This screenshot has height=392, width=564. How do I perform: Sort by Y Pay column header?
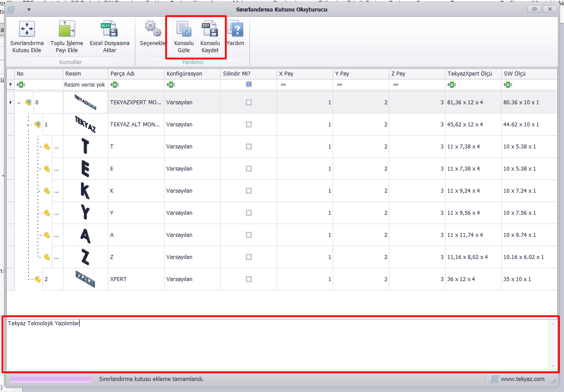(x=361, y=74)
